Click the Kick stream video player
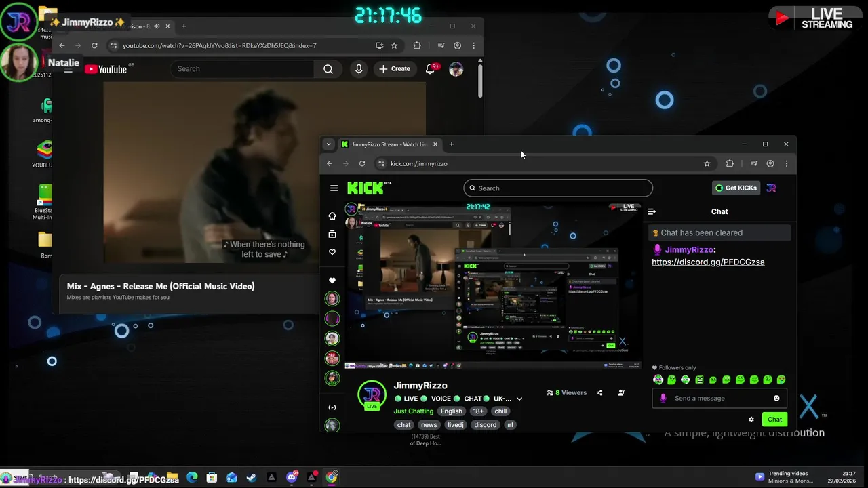 pos(494,285)
